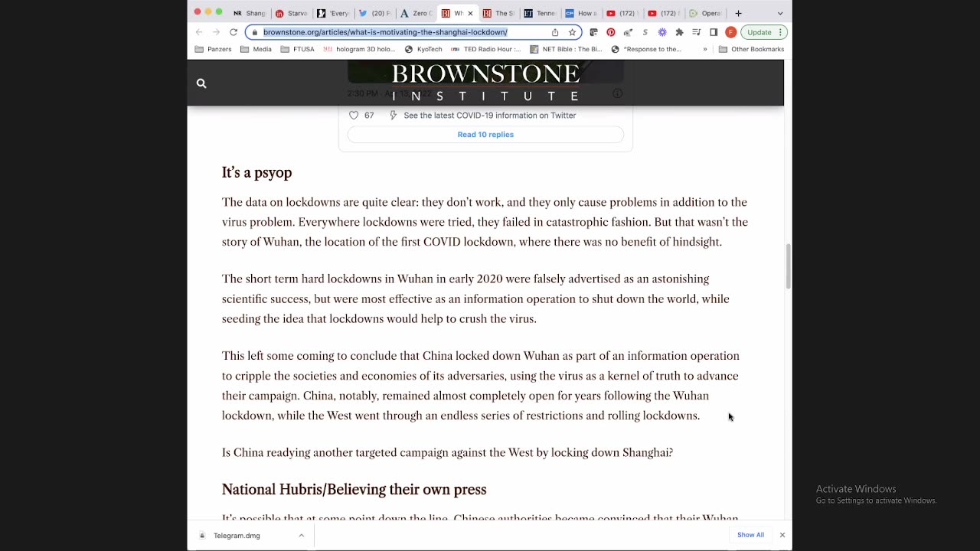980x551 pixels.
Task: Open the Chrome profile avatar F
Action: pyautogui.click(x=730, y=32)
